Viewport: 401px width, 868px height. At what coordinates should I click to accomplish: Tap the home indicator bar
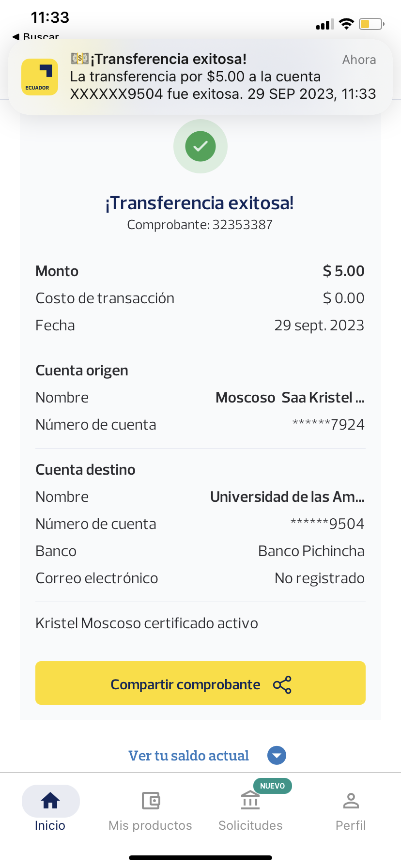(x=200, y=858)
